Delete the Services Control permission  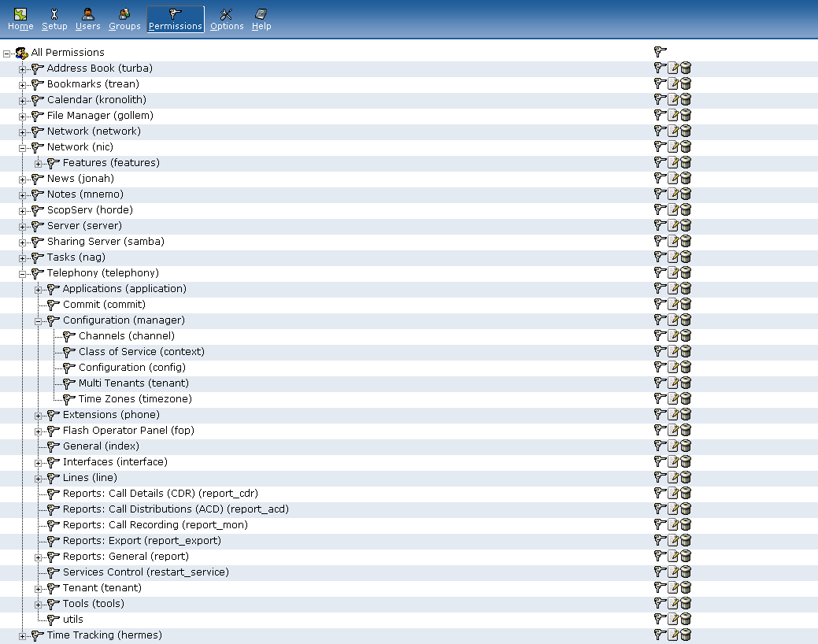coord(686,572)
